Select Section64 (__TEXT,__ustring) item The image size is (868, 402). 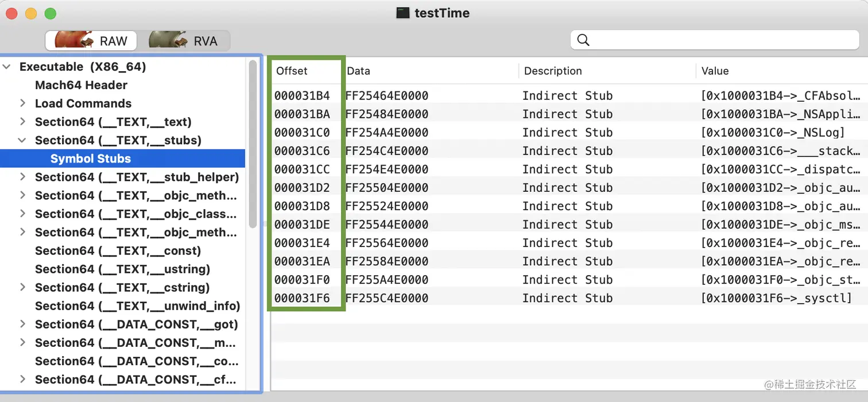(123, 269)
